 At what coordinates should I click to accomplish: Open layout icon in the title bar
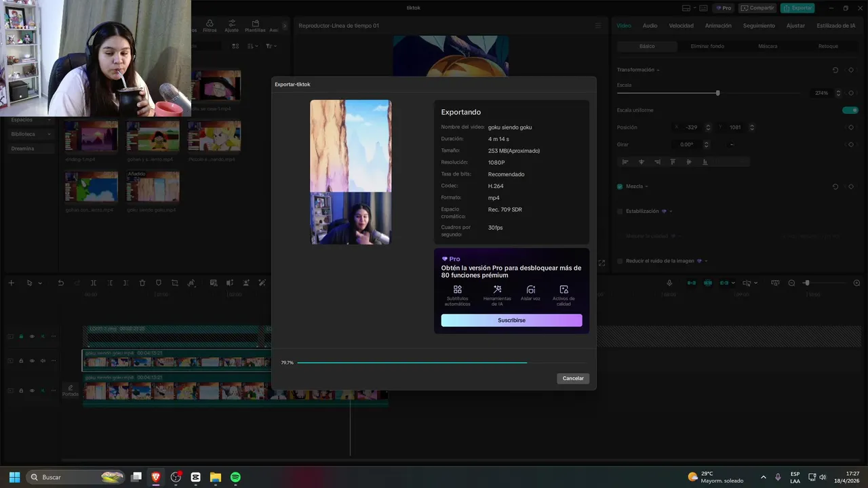[x=686, y=8]
